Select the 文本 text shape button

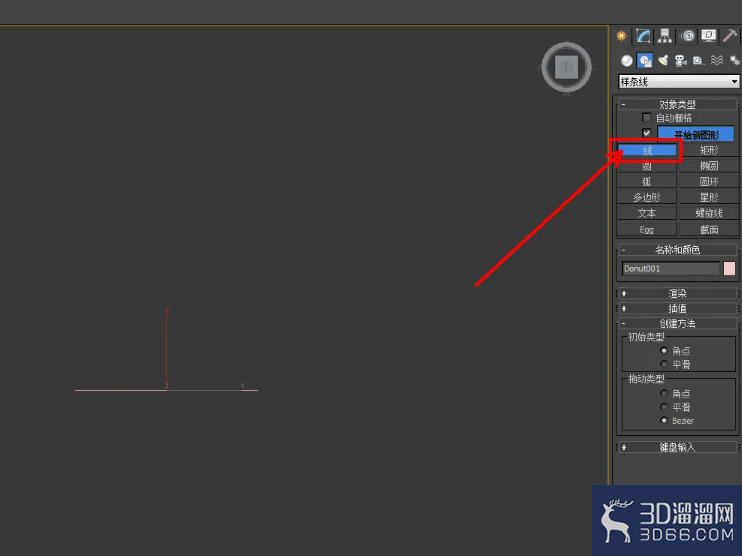[647, 213]
